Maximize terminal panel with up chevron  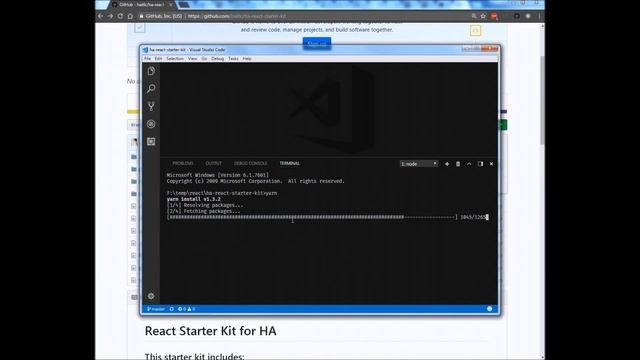pos(469,164)
